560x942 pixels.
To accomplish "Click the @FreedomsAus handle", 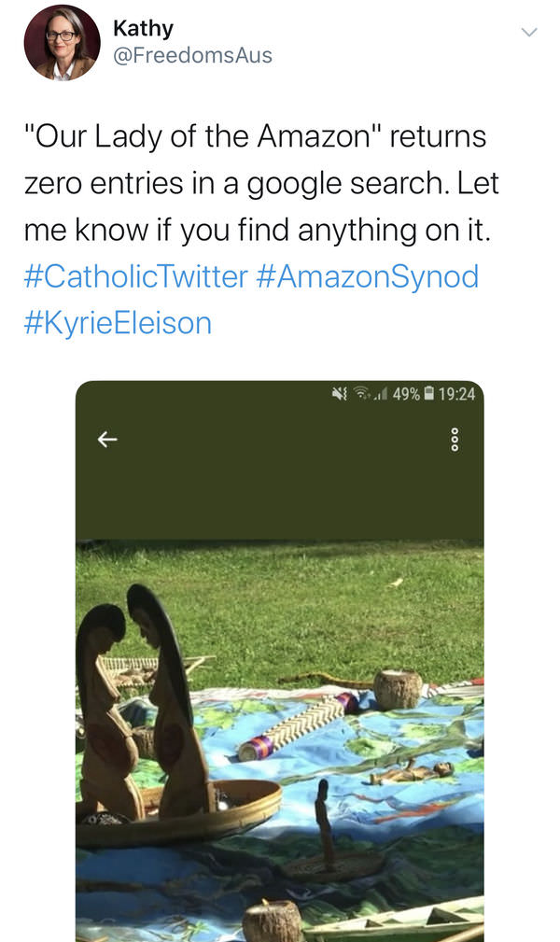I will (x=192, y=55).
